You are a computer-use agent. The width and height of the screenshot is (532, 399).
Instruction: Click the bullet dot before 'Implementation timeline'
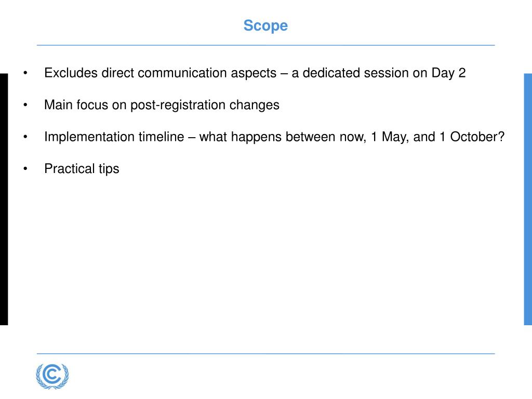click(x=25, y=137)
